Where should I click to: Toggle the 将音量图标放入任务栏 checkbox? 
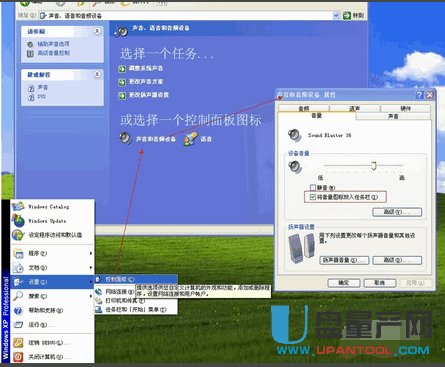click(x=313, y=197)
